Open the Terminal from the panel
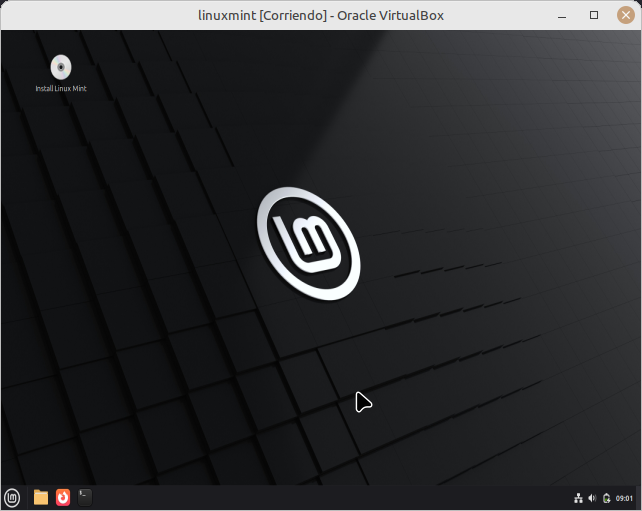This screenshot has height=511, width=642. (x=86, y=497)
